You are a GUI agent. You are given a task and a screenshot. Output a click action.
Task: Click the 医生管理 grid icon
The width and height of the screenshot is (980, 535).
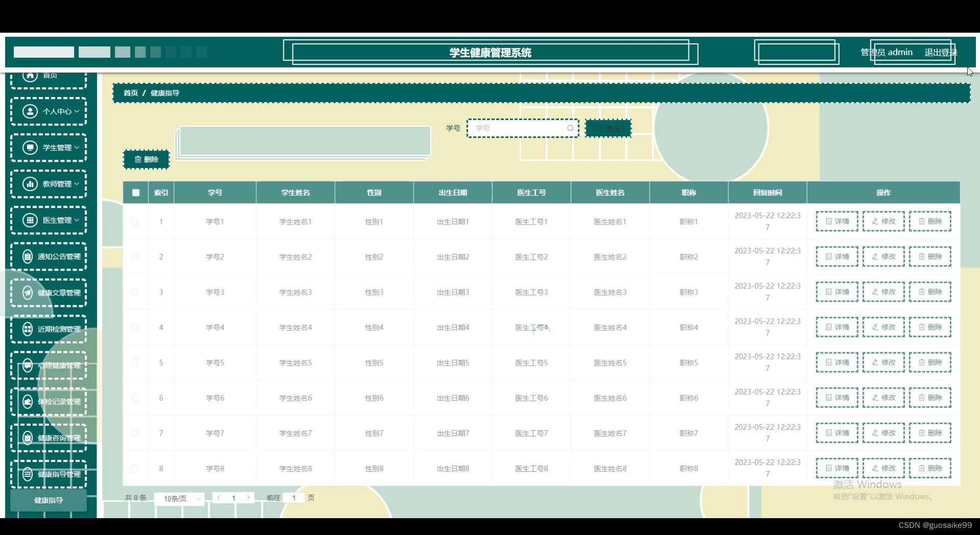click(30, 220)
